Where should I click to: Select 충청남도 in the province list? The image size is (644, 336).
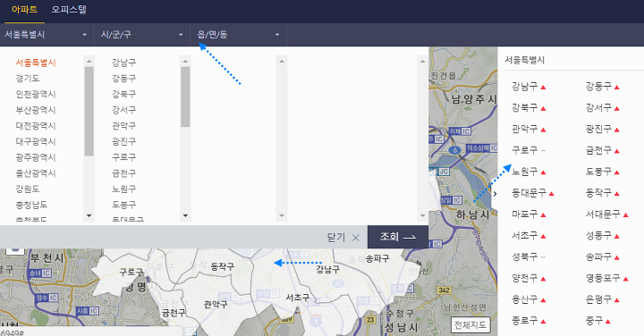[31, 205]
